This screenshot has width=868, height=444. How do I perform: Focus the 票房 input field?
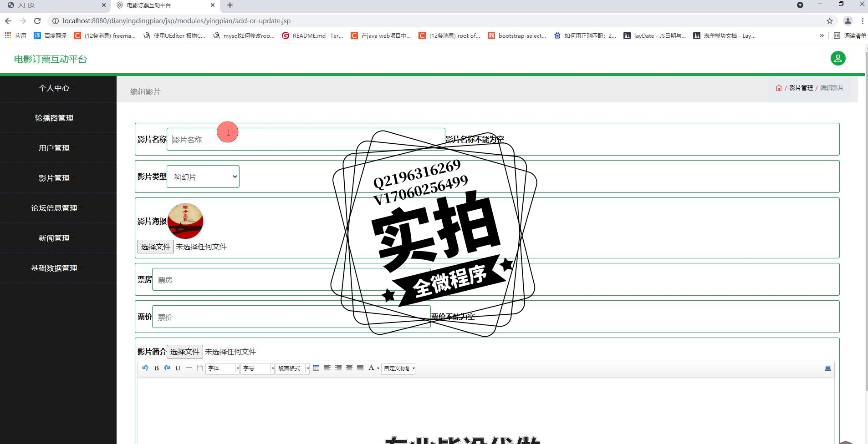tap(291, 279)
